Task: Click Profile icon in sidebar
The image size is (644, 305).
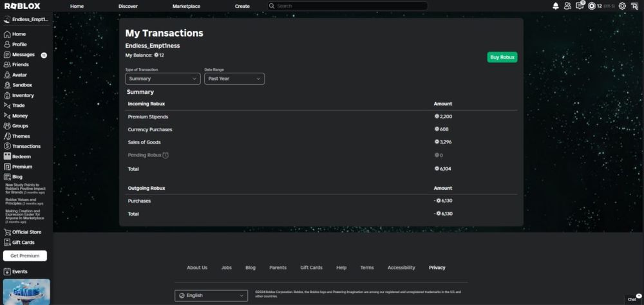Action: (7, 44)
